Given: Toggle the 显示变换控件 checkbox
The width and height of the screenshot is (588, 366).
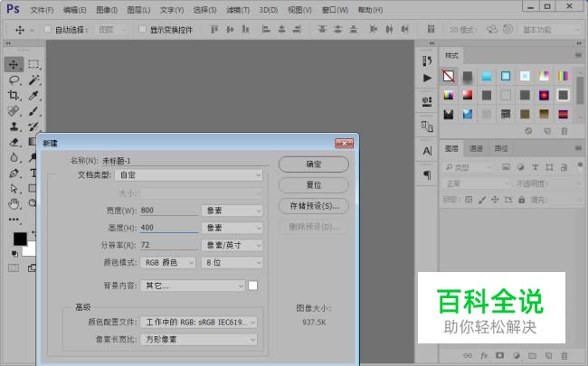Looking at the screenshot, I should pos(142,29).
